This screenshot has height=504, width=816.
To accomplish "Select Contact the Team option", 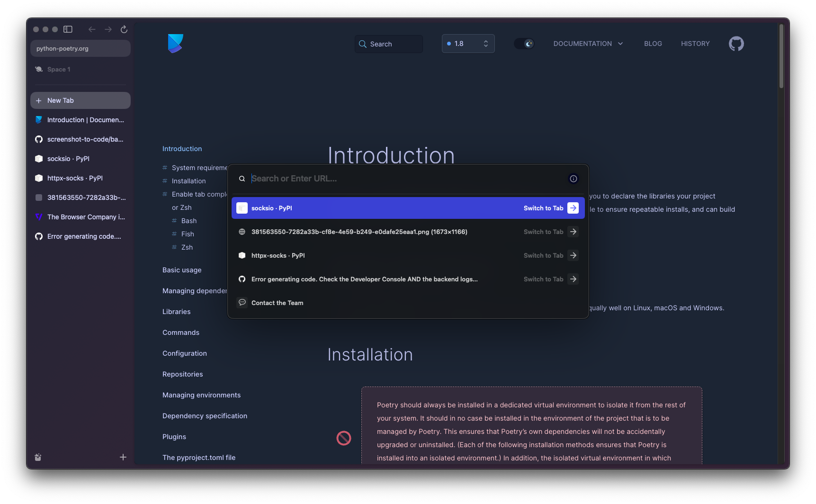I will click(277, 303).
